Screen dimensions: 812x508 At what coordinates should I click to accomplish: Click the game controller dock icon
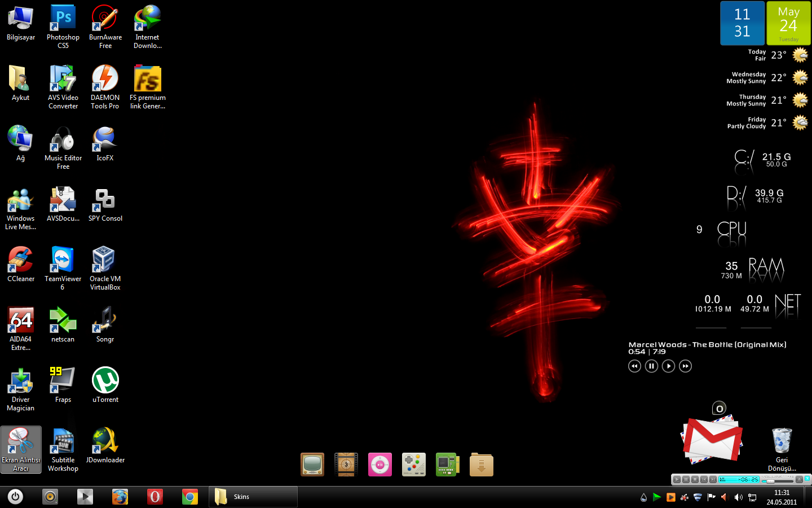click(x=413, y=465)
